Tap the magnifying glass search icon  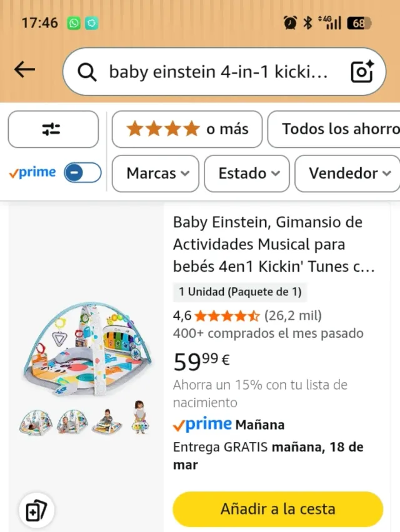pyautogui.click(x=87, y=72)
